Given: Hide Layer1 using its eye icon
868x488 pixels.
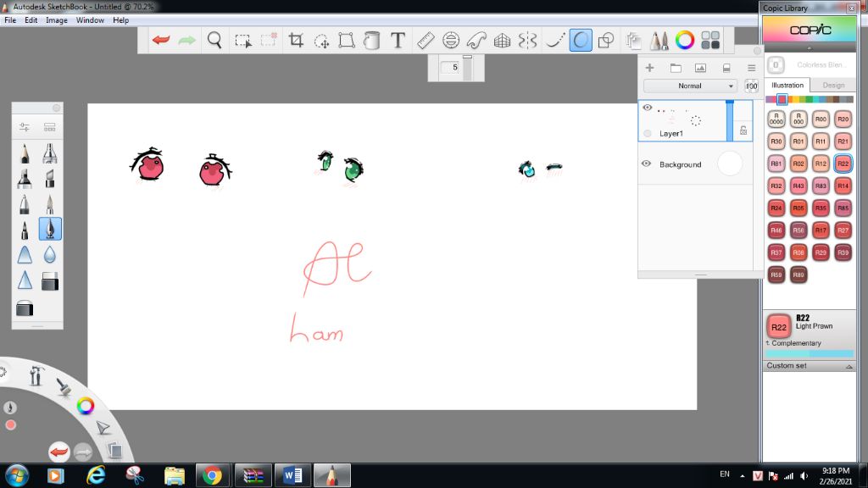Looking at the screenshot, I should point(647,108).
